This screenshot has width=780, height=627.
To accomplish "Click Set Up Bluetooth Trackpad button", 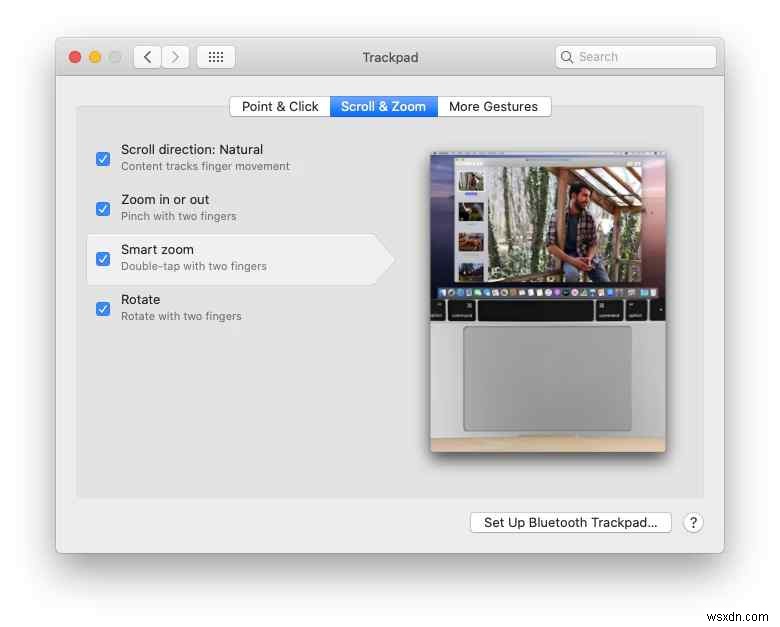I will (571, 522).
